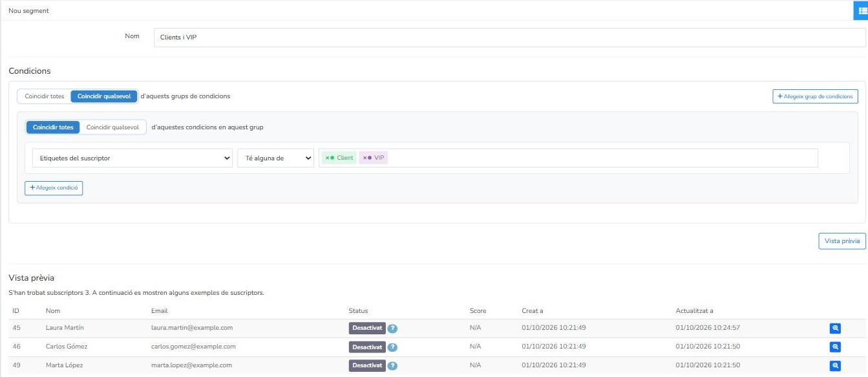This screenshot has width=868, height=377.
Task: Click the updated time '01/10/2026 10:24:57'
Action: pos(708,328)
